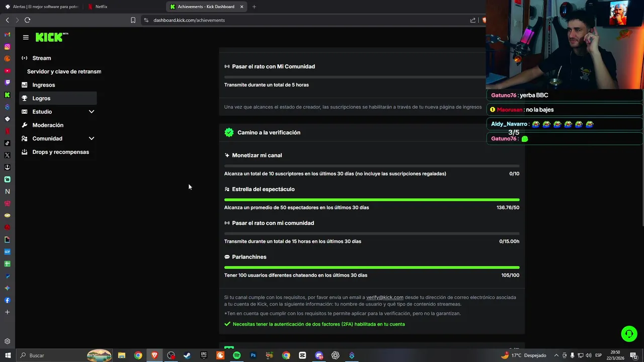This screenshot has height=362, width=644.
Task: Click the verify@kick.com email link
Action: click(385, 297)
